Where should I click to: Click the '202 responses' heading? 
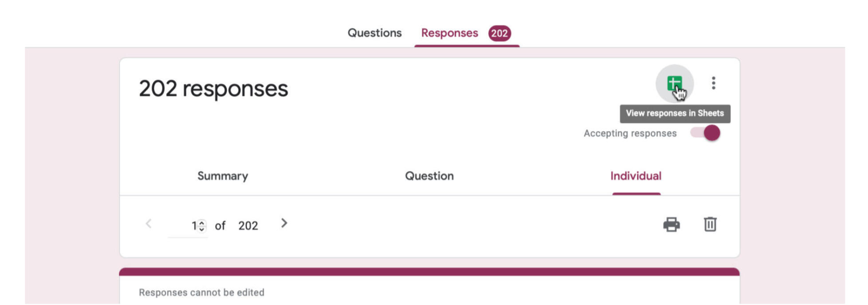pos(213,88)
